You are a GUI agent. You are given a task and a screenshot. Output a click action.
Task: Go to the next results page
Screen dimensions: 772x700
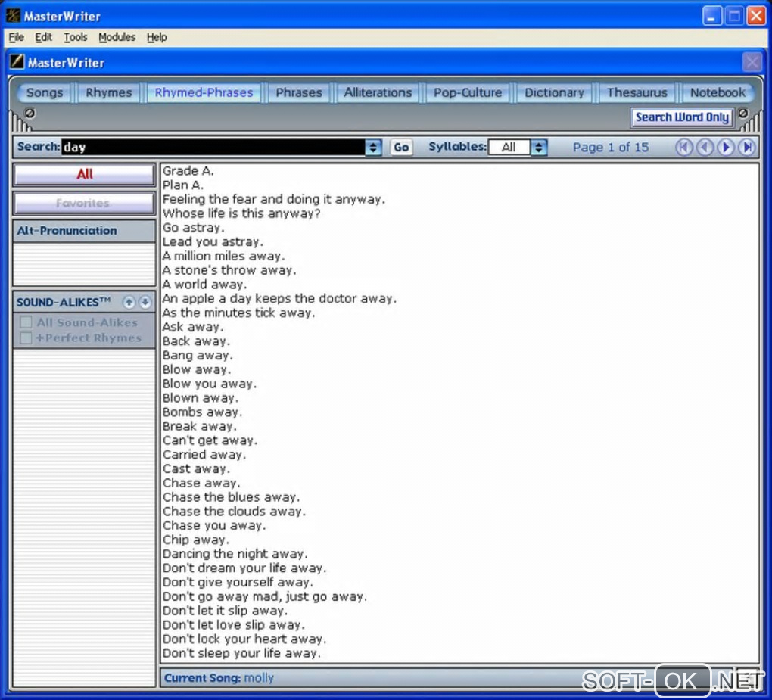coord(726,147)
